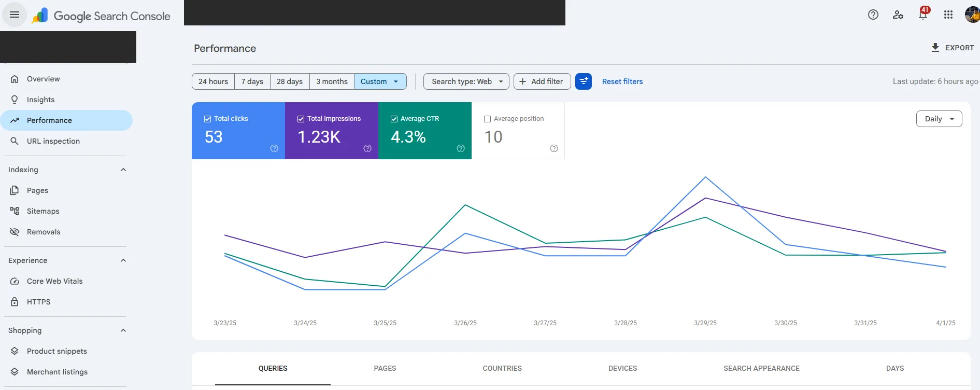This screenshot has width=980, height=390.
Task: Open the Help question mark icon
Action: [873, 15]
